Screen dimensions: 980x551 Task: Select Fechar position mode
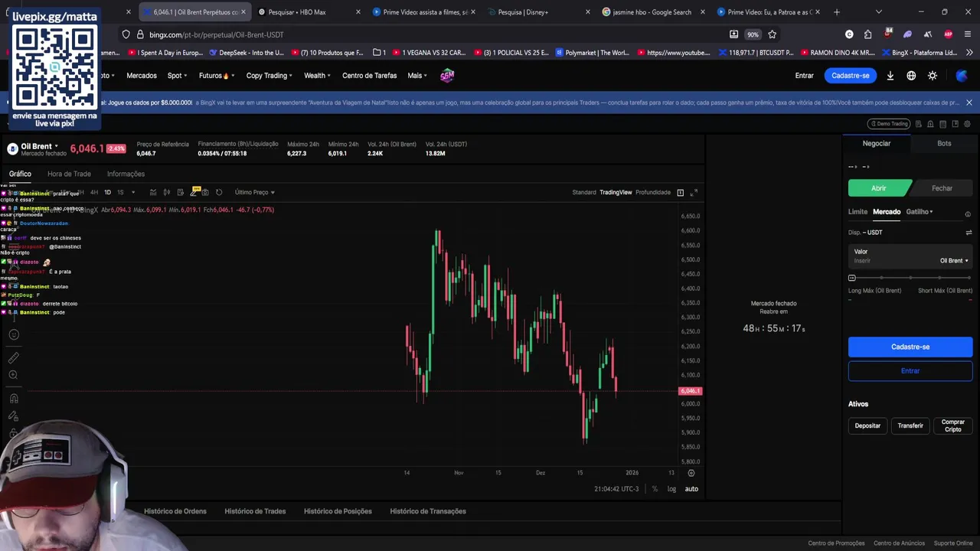[942, 188]
